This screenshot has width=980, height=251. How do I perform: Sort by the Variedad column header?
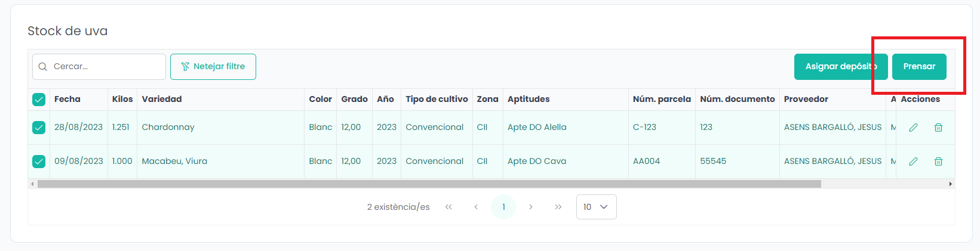coord(162,99)
